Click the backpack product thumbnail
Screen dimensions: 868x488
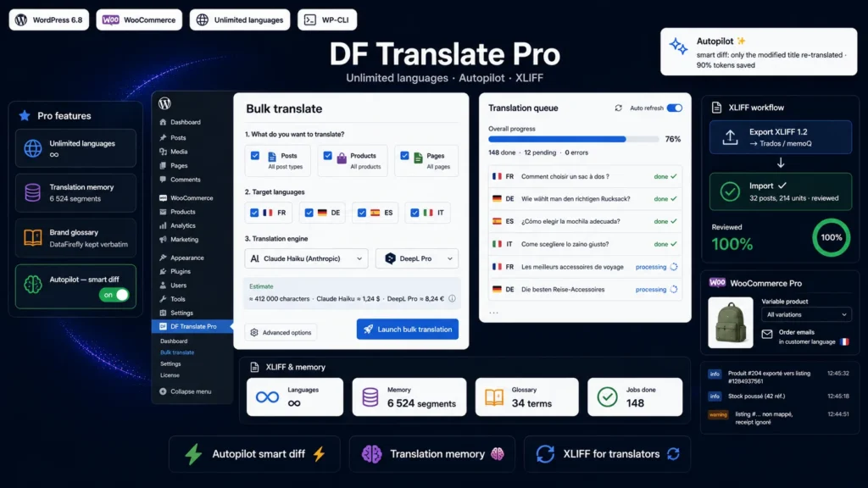click(731, 323)
